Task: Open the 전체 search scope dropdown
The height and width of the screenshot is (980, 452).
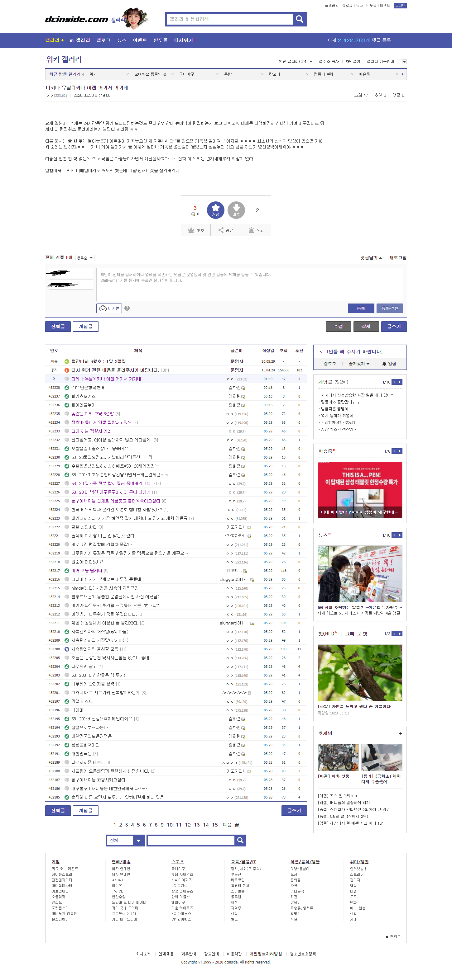Action: [x=125, y=840]
